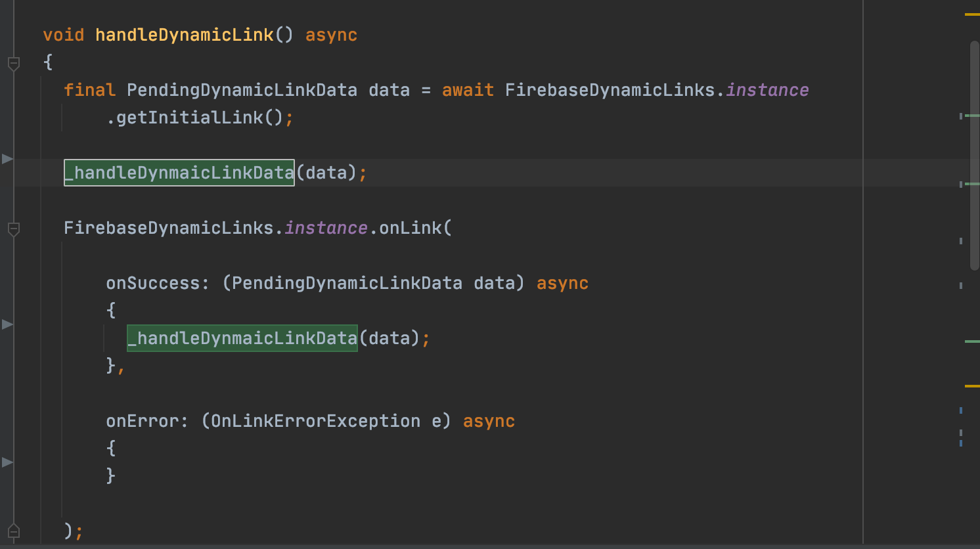Click 'FirebaseDynamicLinks' before .instance.onLink(
The width and height of the screenshot is (980, 549).
[x=168, y=228]
